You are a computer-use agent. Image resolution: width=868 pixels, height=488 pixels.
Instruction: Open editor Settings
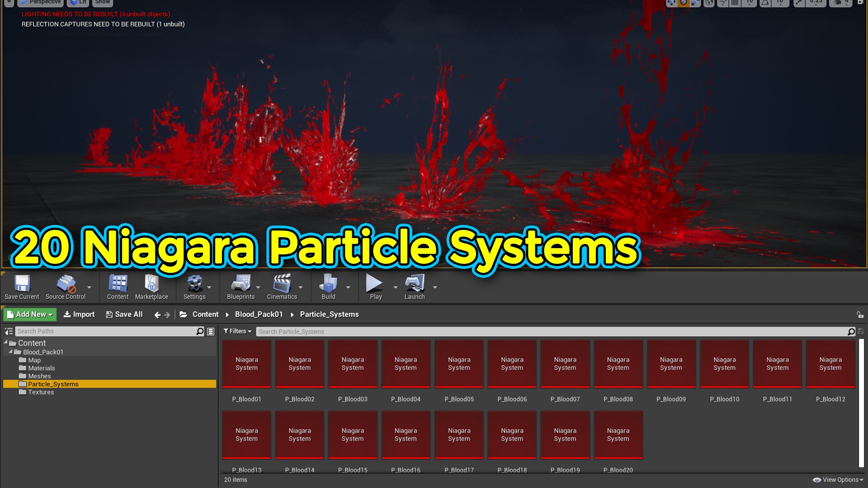(x=195, y=287)
